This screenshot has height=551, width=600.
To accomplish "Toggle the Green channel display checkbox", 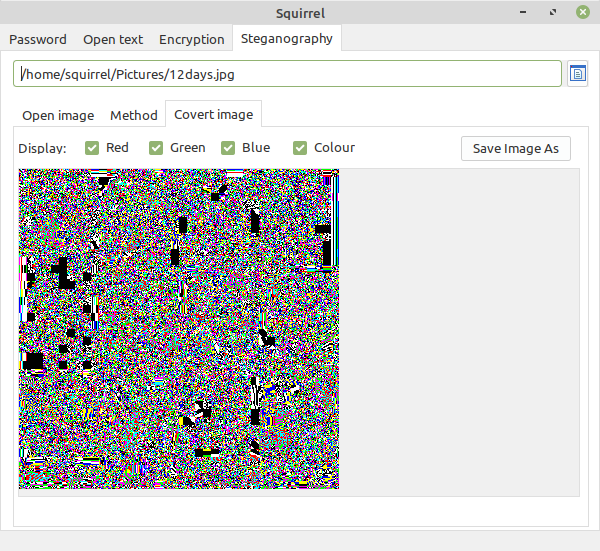I will click(156, 148).
